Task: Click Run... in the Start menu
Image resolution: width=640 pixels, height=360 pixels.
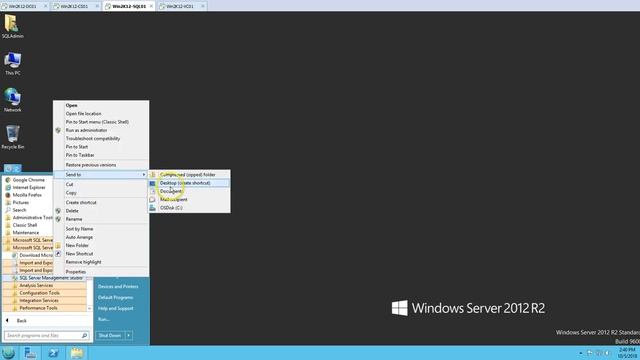Action: 104,319
